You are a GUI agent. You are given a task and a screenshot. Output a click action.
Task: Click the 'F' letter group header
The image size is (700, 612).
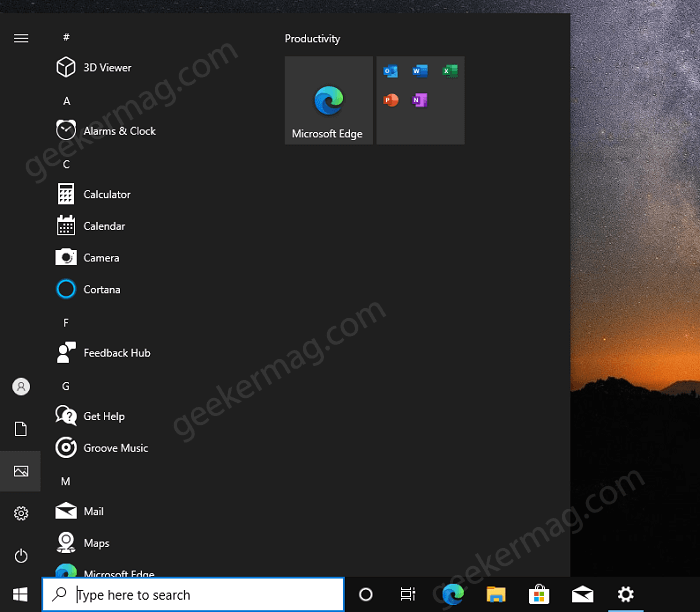tap(66, 323)
